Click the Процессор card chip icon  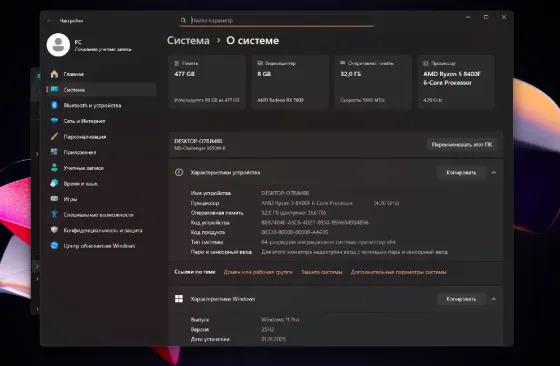[x=426, y=63]
